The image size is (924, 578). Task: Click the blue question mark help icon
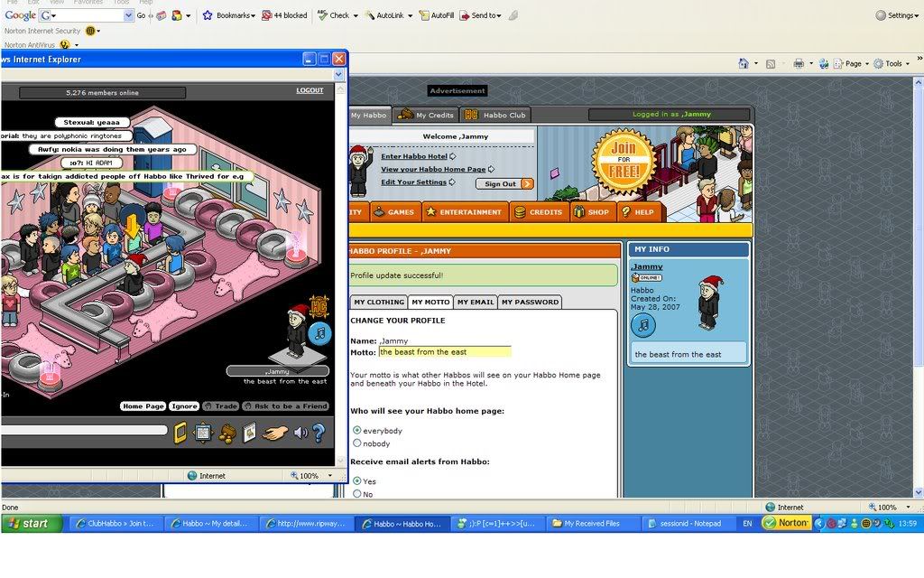(x=318, y=433)
